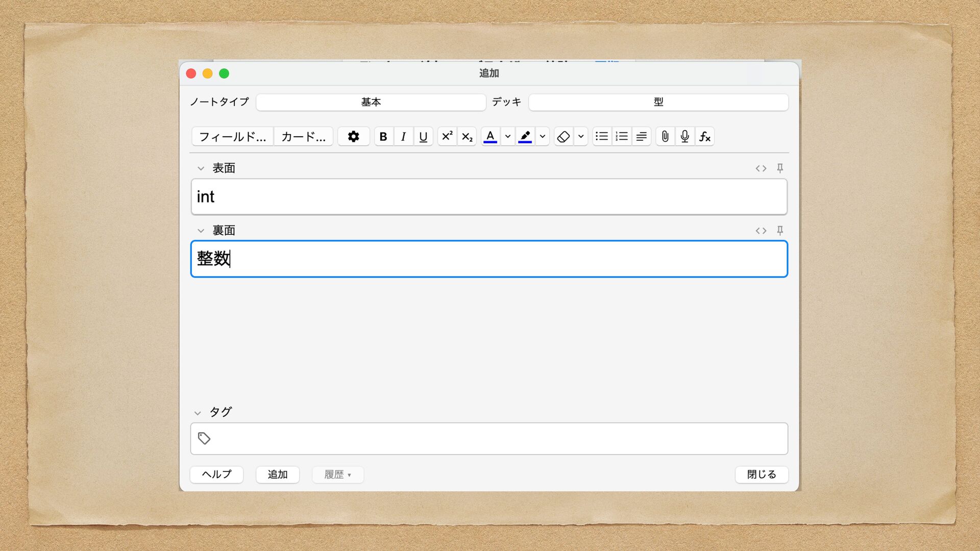Click the paperclip attach file icon
Viewport: 980px width, 551px height.
click(x=665, y=137)
